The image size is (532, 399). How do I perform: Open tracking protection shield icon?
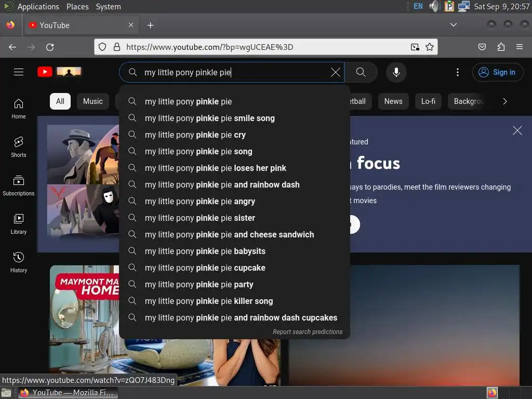[102, 47]
